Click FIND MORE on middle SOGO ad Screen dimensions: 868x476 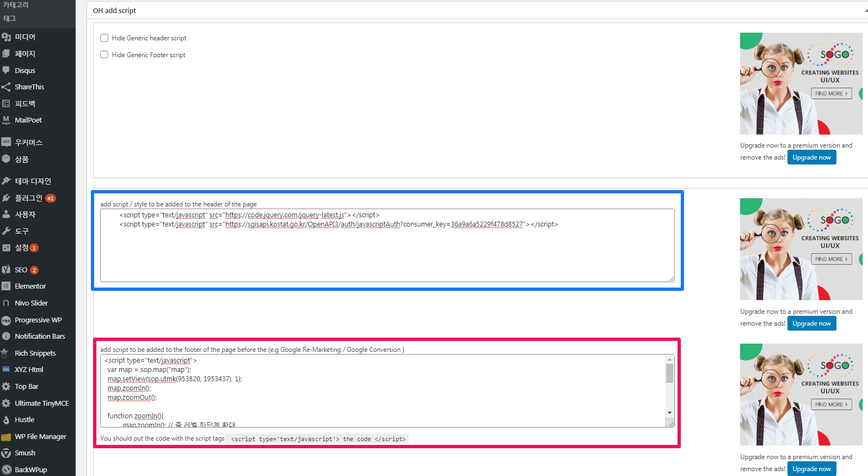click(831, 259)
